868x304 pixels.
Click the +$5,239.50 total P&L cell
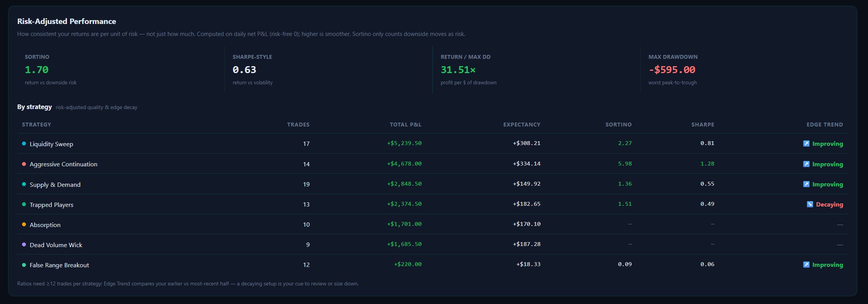click(404, 143)
